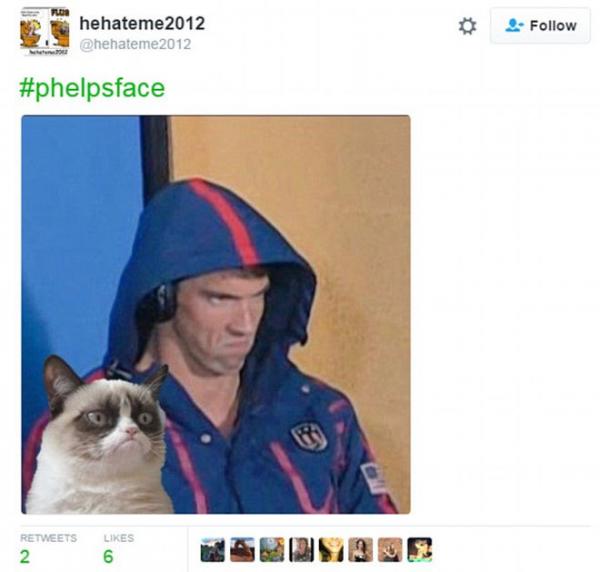
Task: Open the first liker avatar
Action: 212,550
